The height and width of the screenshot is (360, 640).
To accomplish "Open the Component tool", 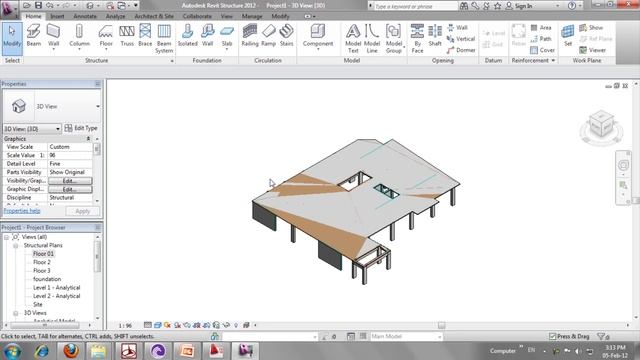I will pos(318,37).
